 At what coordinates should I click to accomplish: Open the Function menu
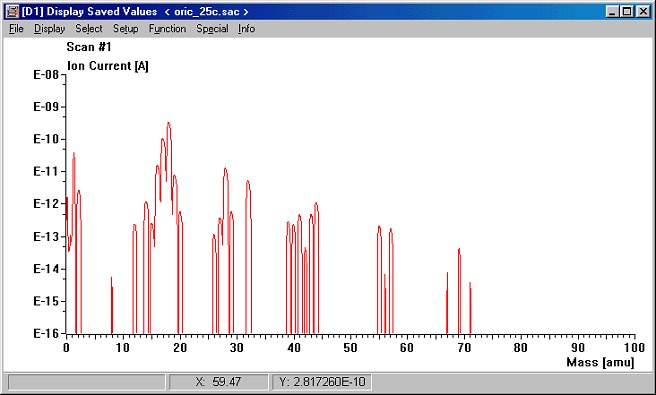pos(167,28)
